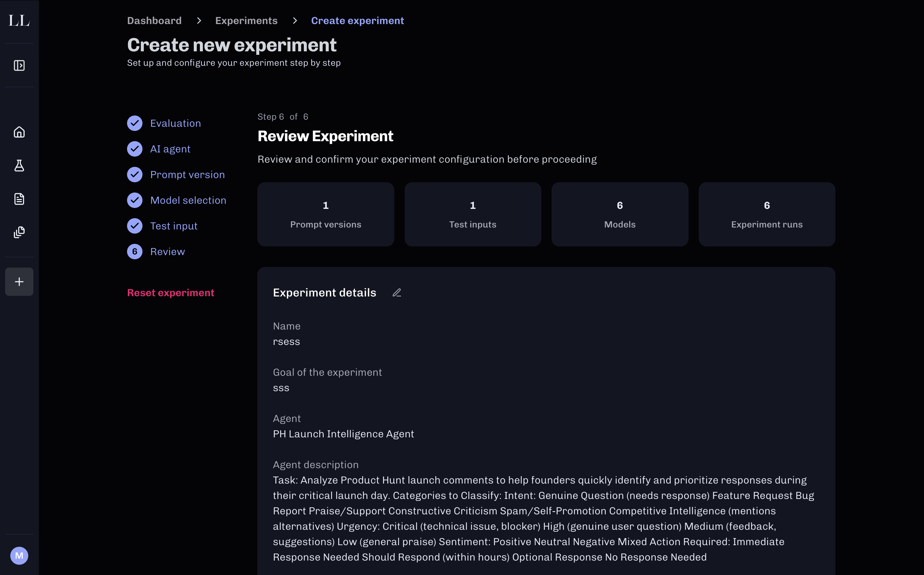Edit experiment details with pencil icon

click(397, 292)
